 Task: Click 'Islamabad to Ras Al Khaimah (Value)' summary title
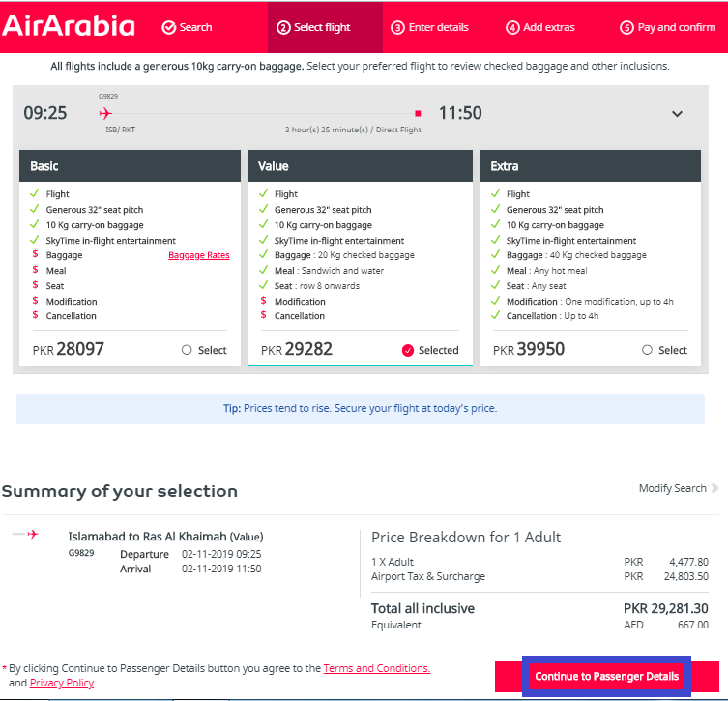tap(165, 537)
